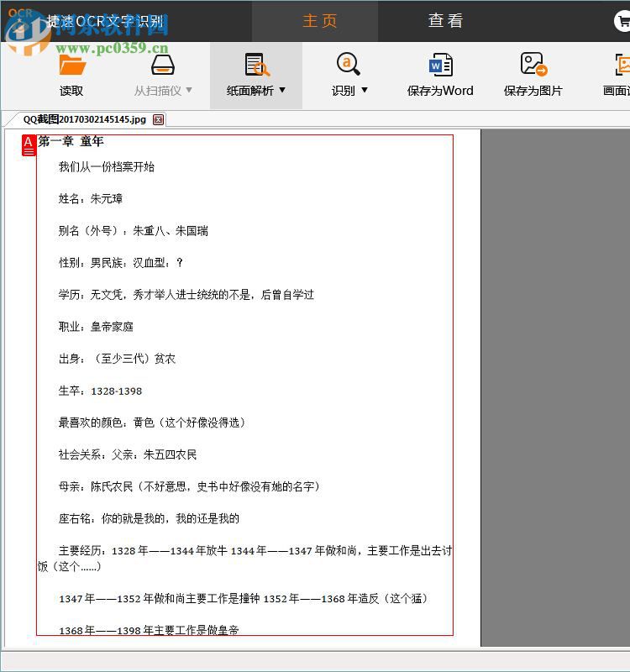The width and height of the screenshot is (630, 672).
Task: Click the 识别 recognize icon
Action: (x=348, y=64)
